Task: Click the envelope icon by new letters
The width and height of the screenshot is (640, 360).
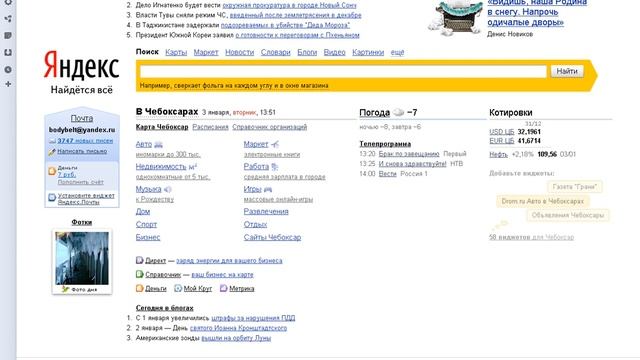Action: click(52, 141)
